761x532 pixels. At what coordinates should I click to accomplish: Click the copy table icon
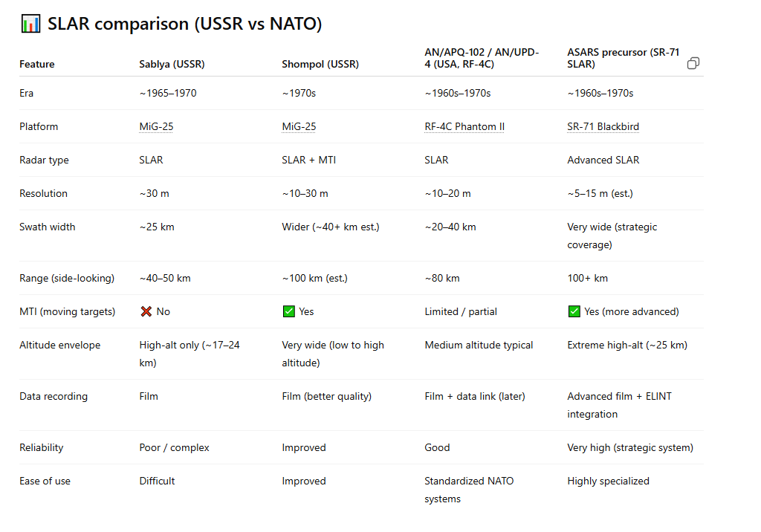[693, 63]
